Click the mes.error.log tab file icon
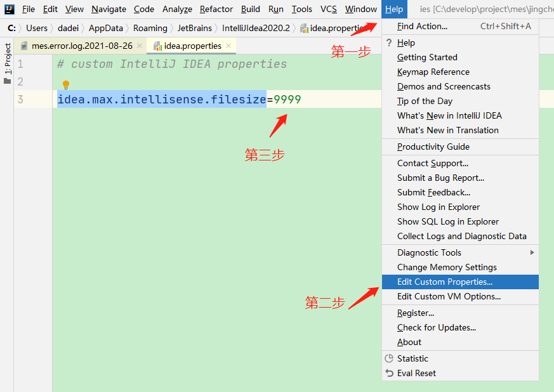Image resolution: width=554 pixels, height=392 pixels. click(x=24, y=46)
